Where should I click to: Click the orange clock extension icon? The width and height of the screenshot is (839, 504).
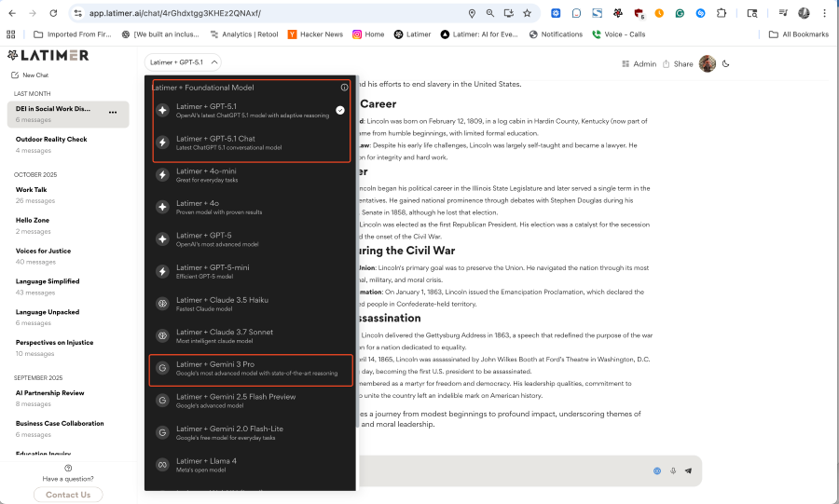click(x=659, y=13)
